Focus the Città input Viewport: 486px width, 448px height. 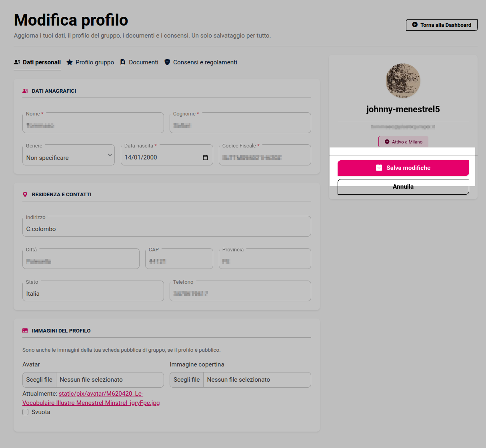81,259
